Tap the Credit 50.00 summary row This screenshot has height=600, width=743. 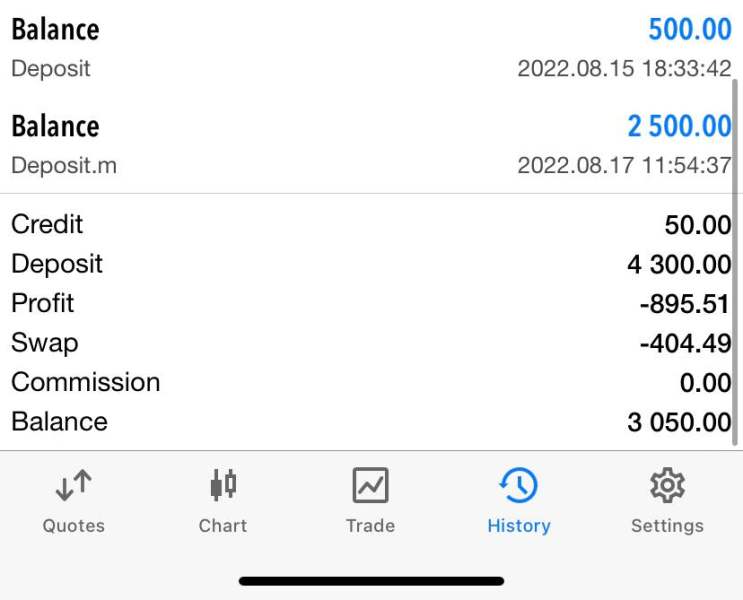click(x=372, y=224)
